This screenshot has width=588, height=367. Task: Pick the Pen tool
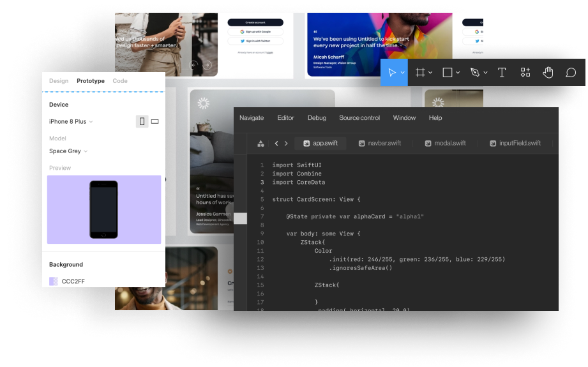pyautogui.click(x=475, y=73)
